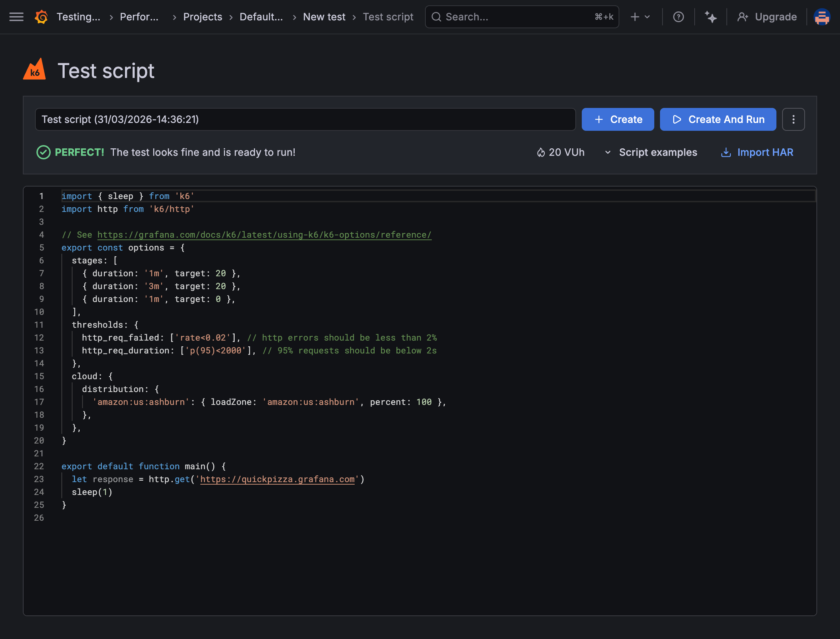Go to Performance breadcrumb

click(x=139, y=17)
